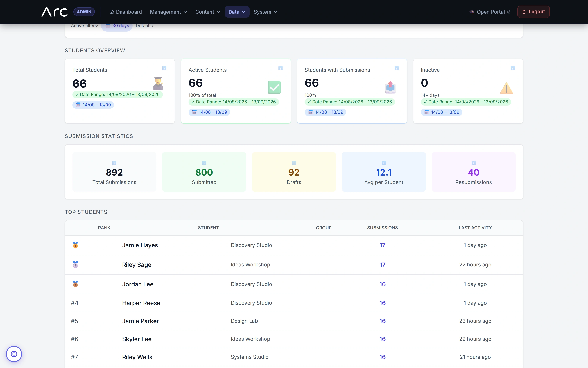Click the 892 Total Submissions tile
The image size is (588, 368).
114,172
